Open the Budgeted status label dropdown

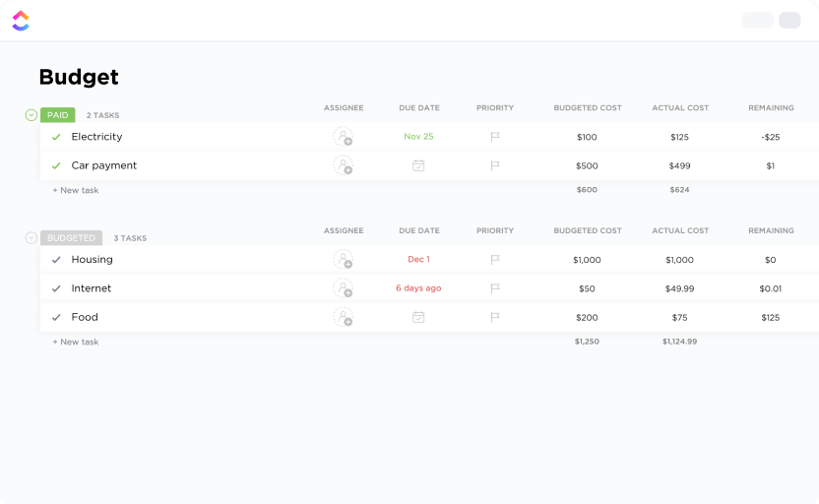coord(72,238)
